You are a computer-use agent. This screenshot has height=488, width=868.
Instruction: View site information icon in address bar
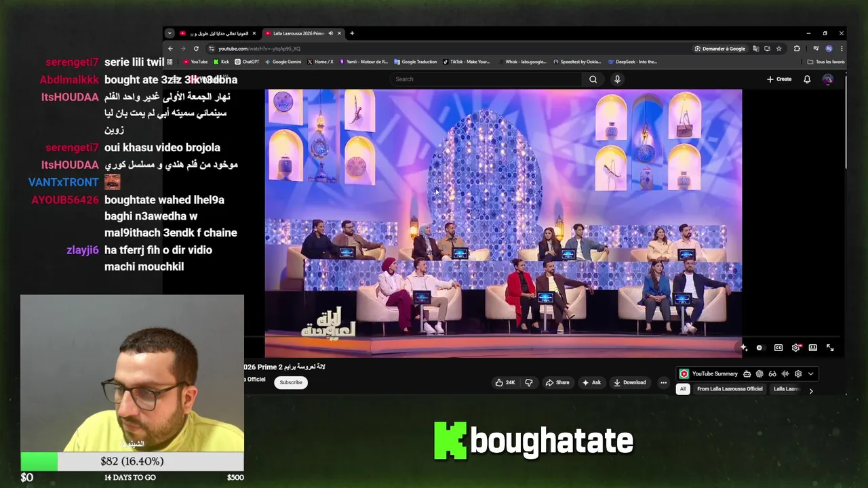[x=212, y=49]
